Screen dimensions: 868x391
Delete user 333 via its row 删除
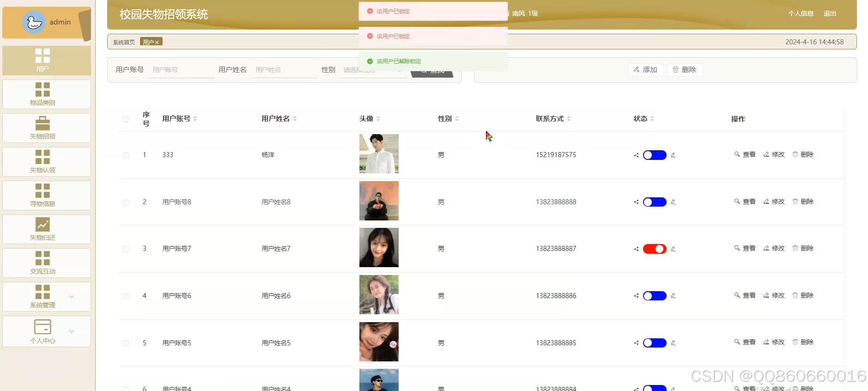pos(803,155)
